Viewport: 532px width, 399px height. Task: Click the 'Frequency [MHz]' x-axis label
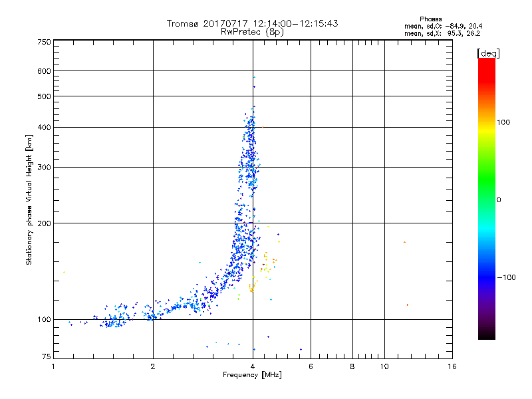tap(252, 375)
